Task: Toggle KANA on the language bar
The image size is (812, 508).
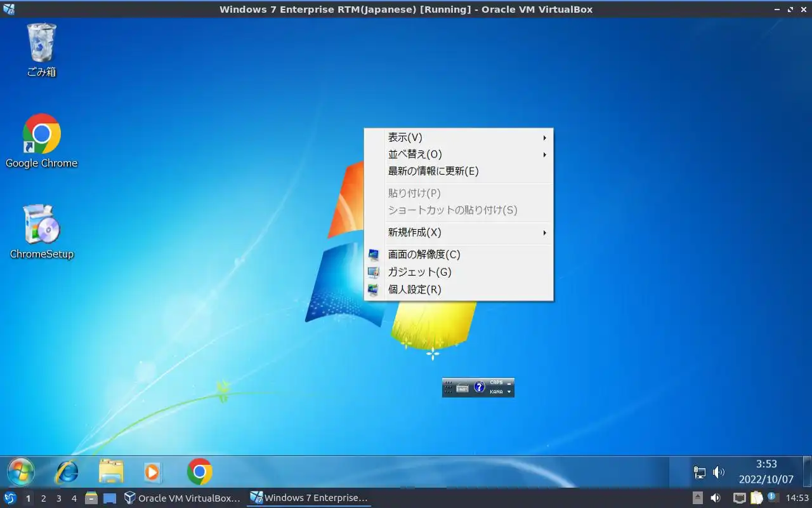Action: (x=496, y=392)
